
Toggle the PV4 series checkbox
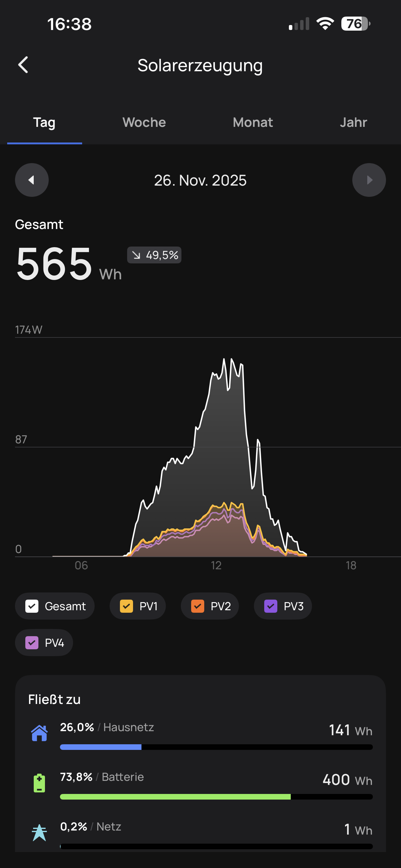32,643
